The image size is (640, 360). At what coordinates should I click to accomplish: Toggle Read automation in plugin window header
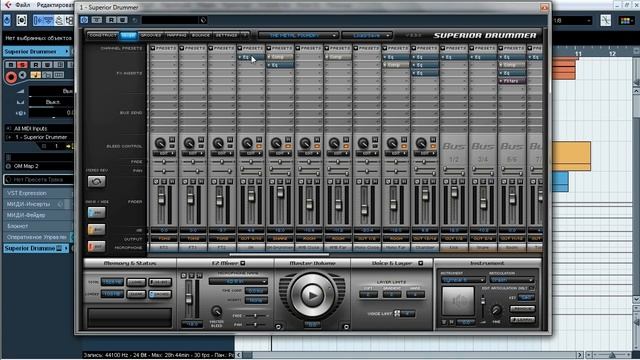pos(111,20)
